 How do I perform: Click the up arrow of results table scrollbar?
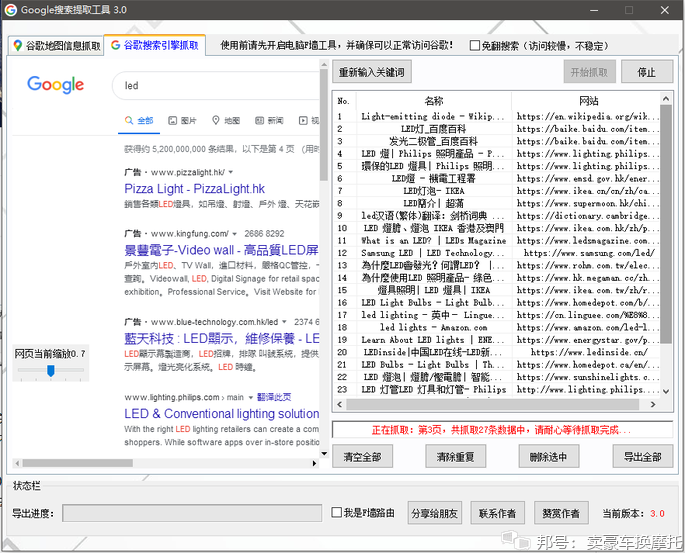[666, 99]
